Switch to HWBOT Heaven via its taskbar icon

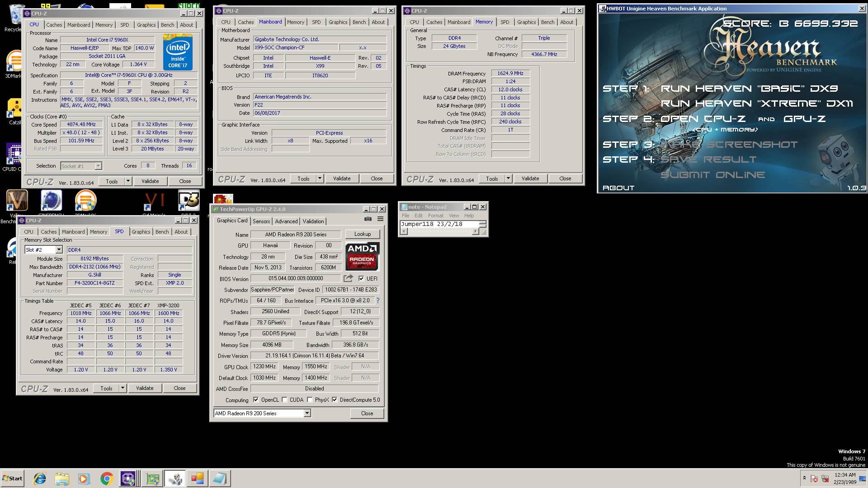pyautogui.click(x=175, y=479)
